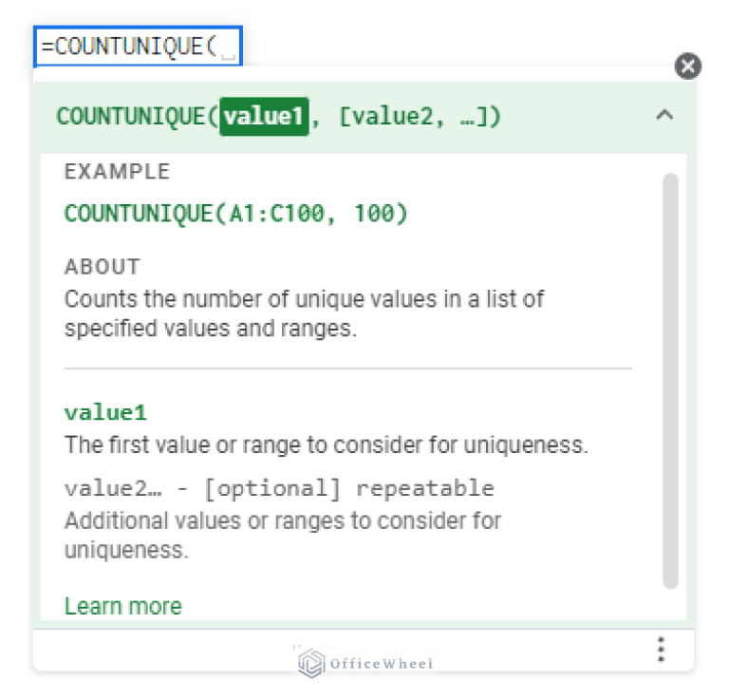The image size is (729, 700).
Task: Click the COUNTUNIQUE function name in header
Action: pos(133,117)
